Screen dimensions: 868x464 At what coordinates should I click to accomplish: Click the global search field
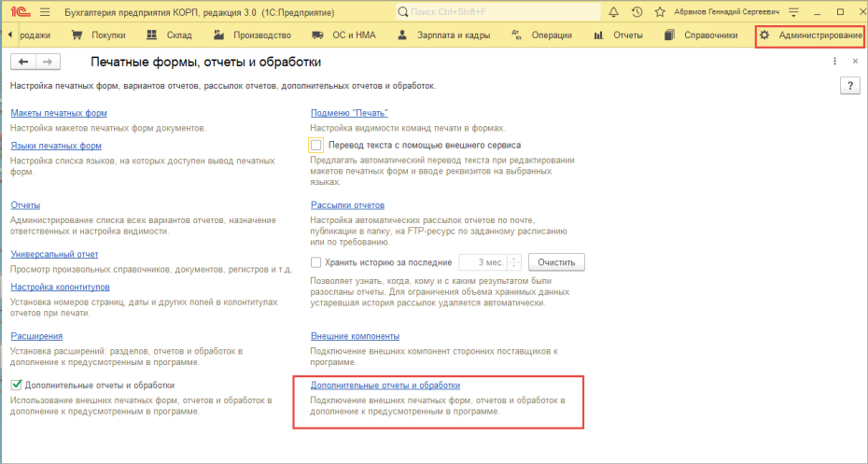click(498, 11)
